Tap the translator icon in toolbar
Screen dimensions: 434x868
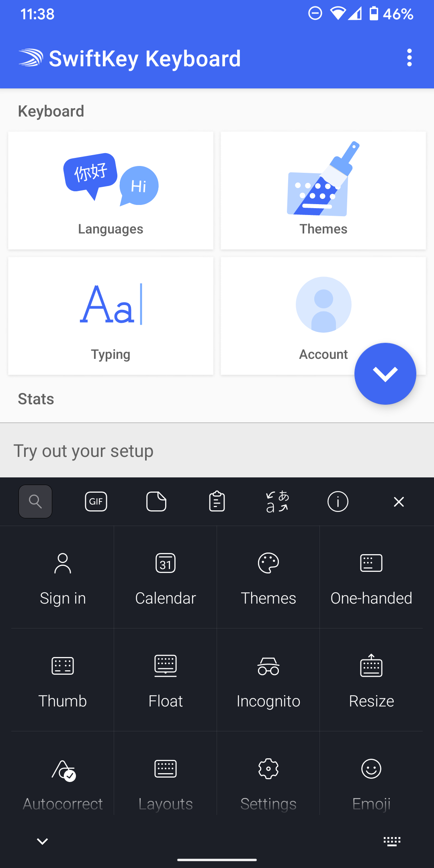277,502
